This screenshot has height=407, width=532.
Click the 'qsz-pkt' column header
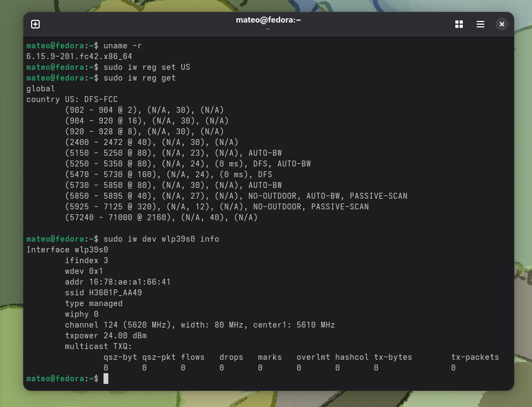159,358
